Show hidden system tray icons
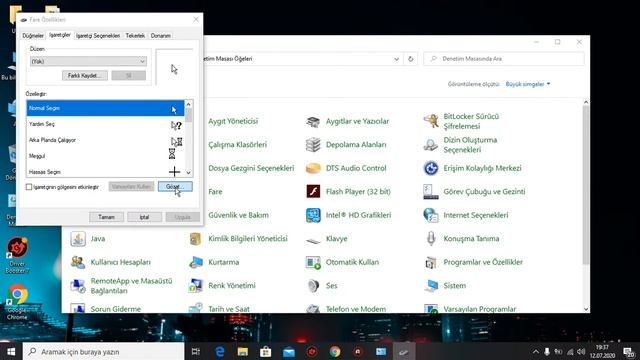Image resolution: width=640 pixels, height=360 pixels. [x=536, y=351]
